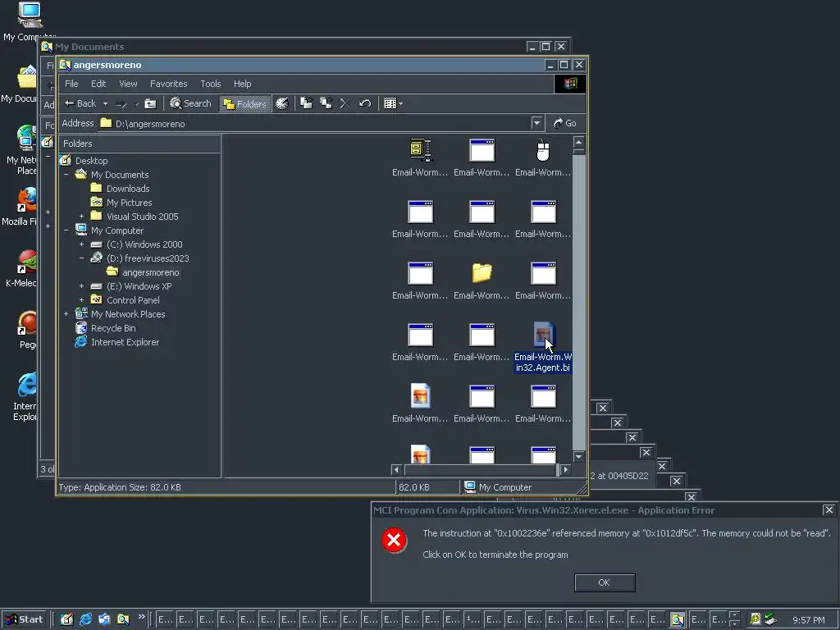Click the red error icon in dialog
Image resolution: width=840 pixels, height=630 pixels.
click(394, 540)
